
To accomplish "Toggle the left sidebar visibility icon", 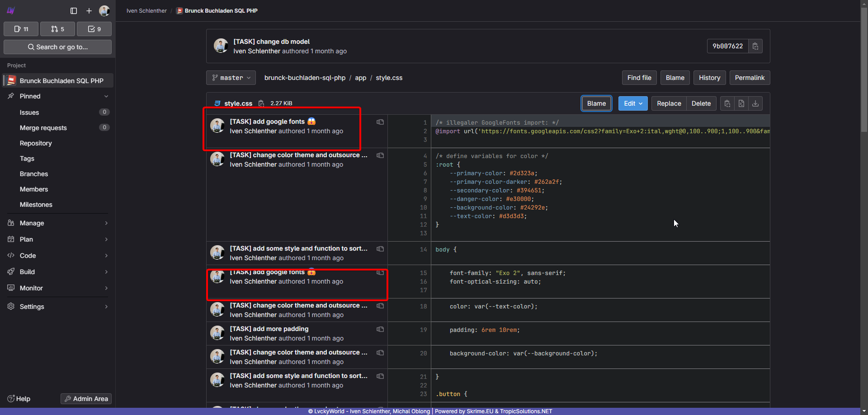I will coord(74,11).
